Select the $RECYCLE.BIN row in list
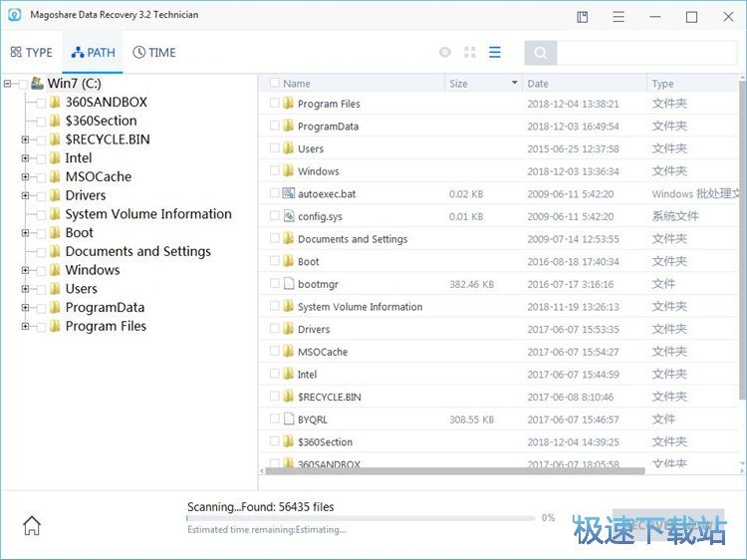Image resolution: width=747 pixels, height=560 pixels. 499,397
